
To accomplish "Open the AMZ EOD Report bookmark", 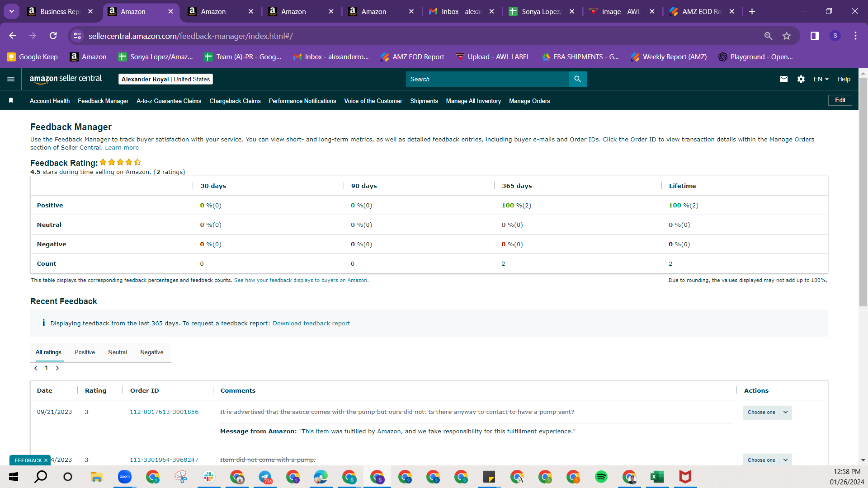I will tap(412, 57).
